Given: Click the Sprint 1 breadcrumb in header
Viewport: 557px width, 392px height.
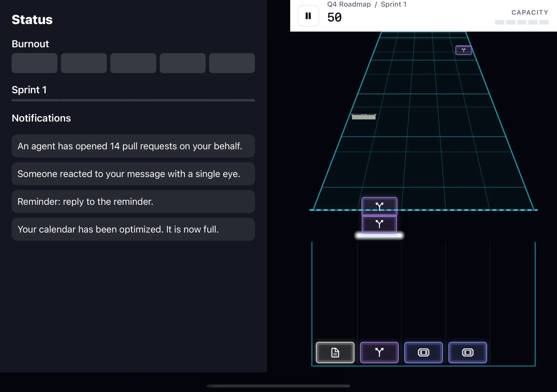Looking at the screenshot, I should [394, 4].
